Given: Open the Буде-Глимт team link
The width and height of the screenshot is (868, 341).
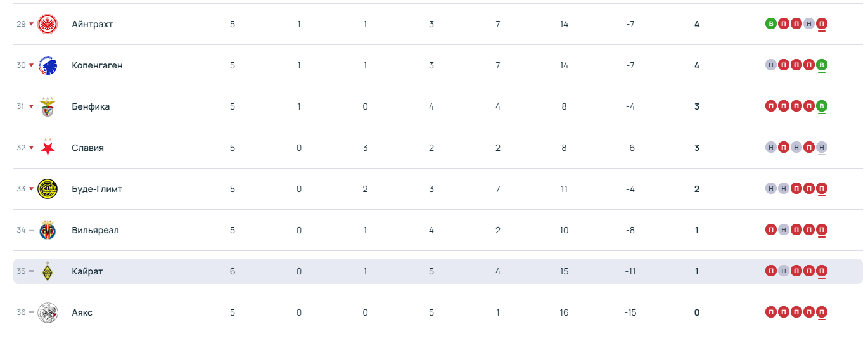Looking at the screenshot, I should pos(97,189).
